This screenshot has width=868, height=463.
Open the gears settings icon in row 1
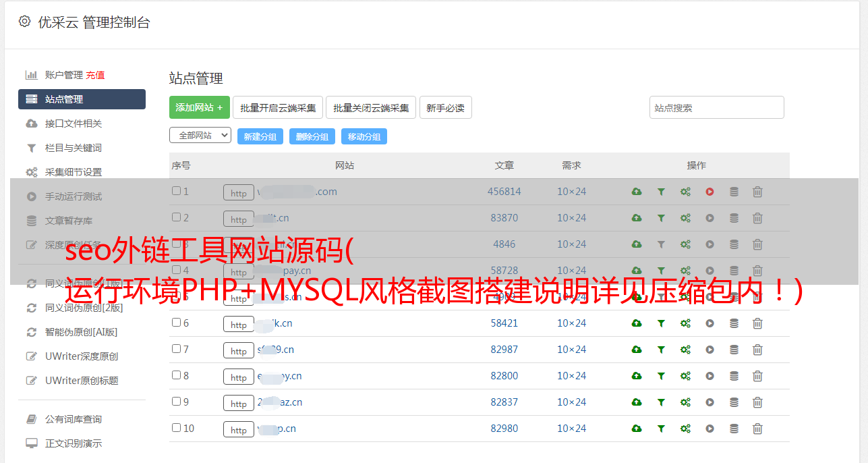click(x=685, y=192)
